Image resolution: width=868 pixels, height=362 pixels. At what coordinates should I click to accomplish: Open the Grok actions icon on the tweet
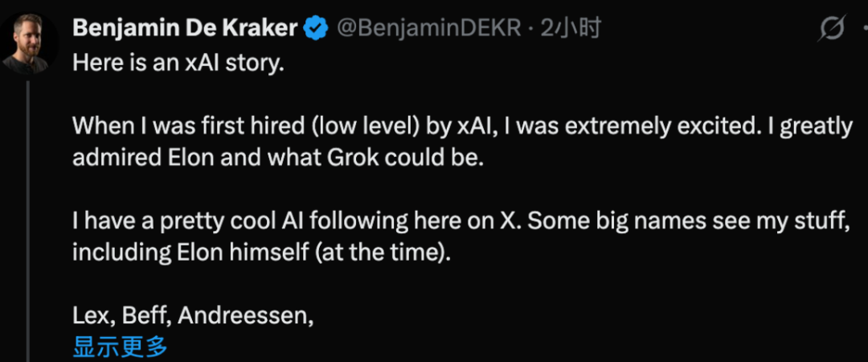tap(832, 30)
